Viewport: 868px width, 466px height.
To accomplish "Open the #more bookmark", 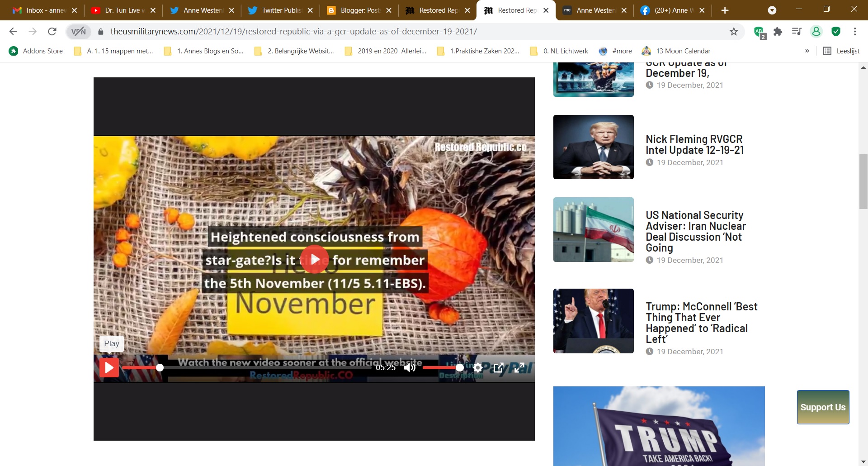I will [x=615, y=51].
